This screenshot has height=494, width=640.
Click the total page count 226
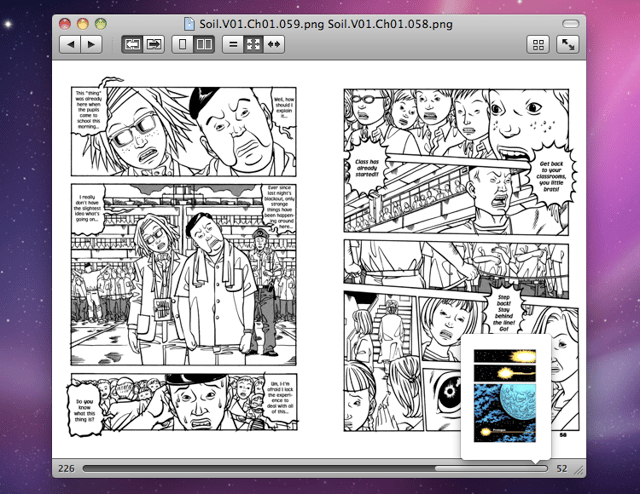(66, 468)
